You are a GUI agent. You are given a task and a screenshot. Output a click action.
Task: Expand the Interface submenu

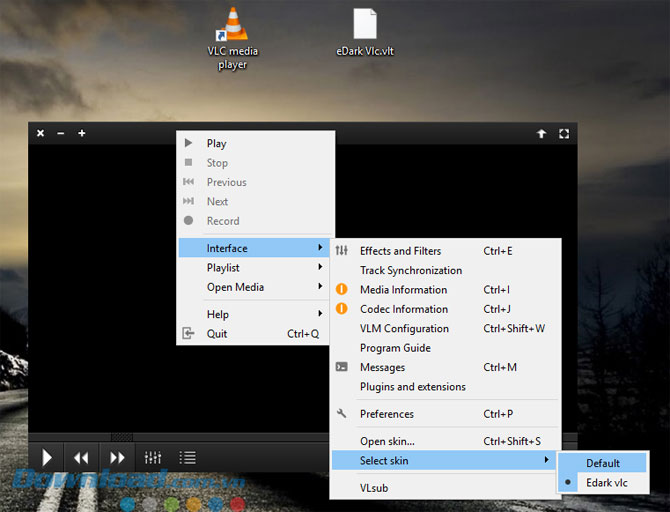(254, 248)
